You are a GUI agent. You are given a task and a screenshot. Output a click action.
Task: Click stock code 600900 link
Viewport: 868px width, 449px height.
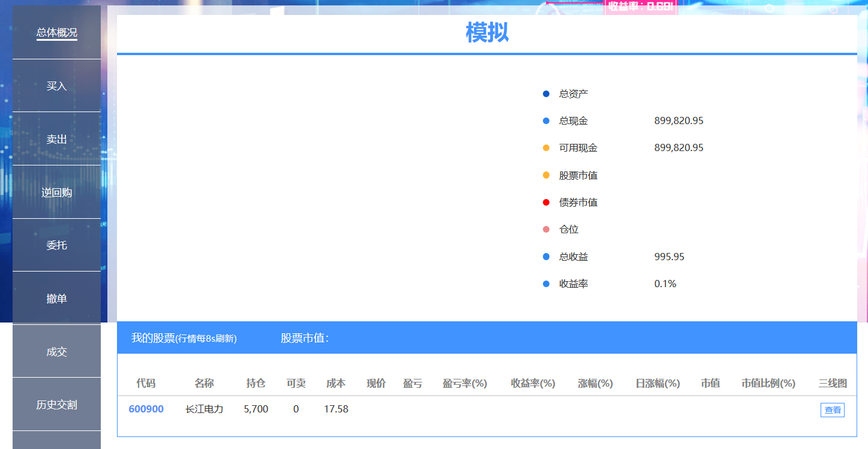146,409
